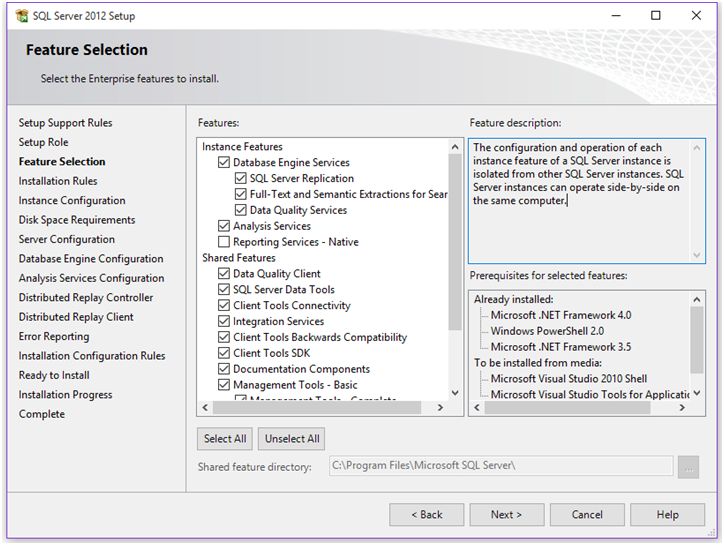Maximize the SQL Server Setup window
724x545 pixels.
point(656,15)
